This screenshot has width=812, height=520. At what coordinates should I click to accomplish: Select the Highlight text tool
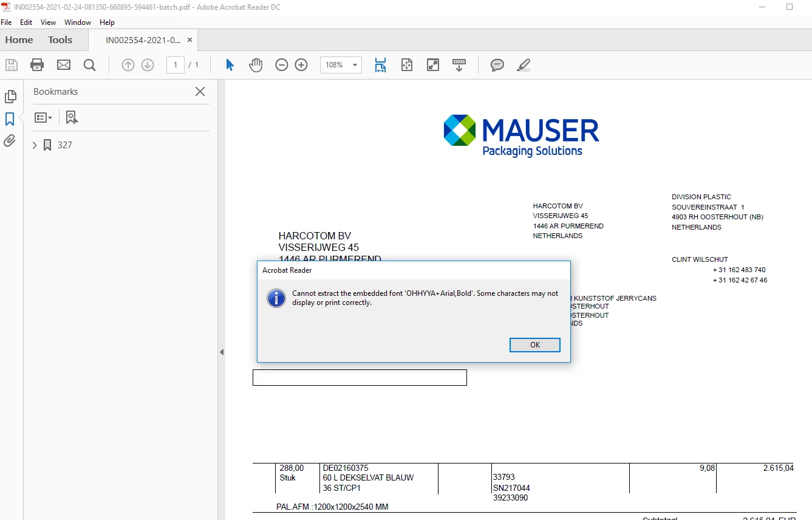click(524, 65)
